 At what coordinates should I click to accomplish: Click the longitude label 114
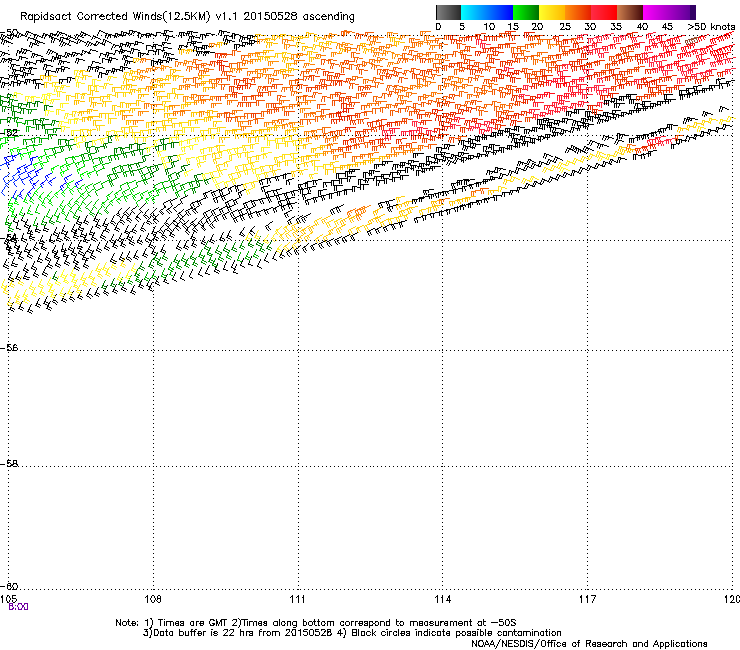click(x=443, y=599)
